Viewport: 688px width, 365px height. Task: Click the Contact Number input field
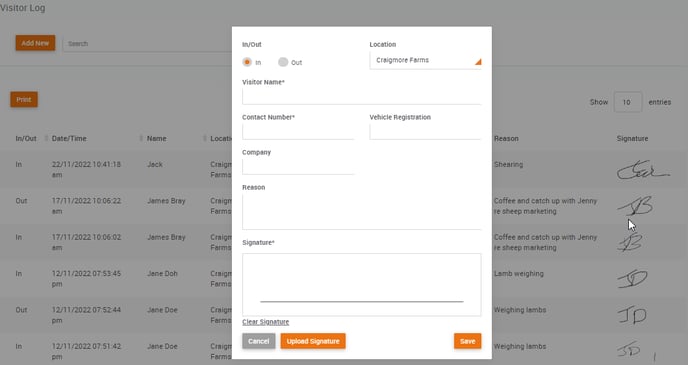tap(298, 132)
